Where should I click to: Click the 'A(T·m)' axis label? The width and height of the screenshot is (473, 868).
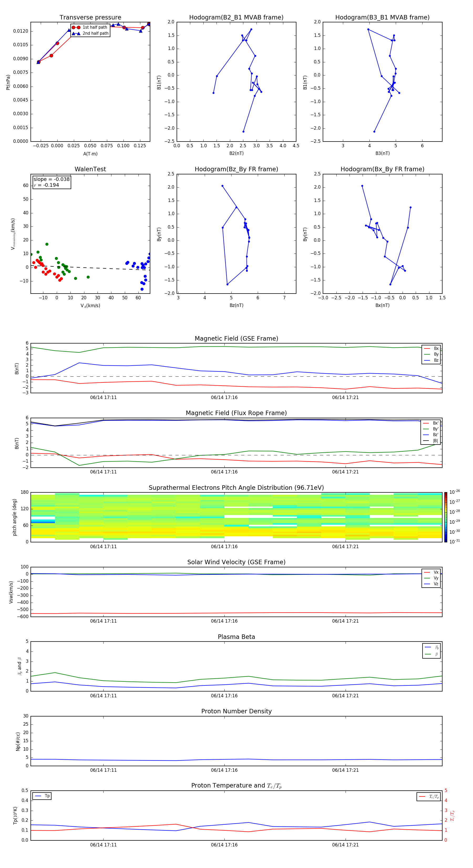[90, 154]
